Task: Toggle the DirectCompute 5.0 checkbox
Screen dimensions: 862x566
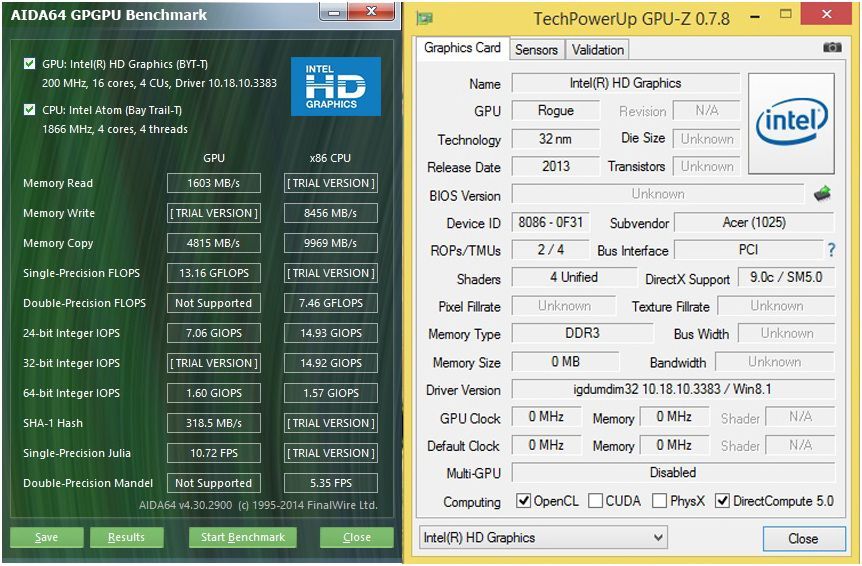Action: (722, 501)
